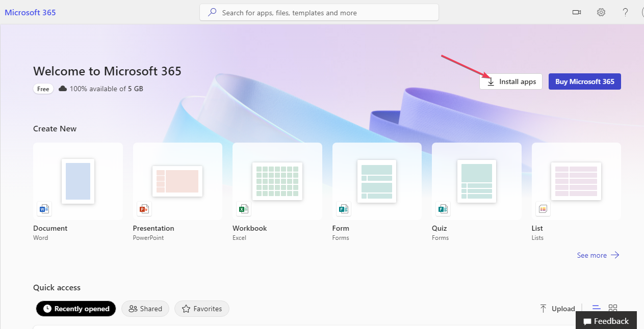
Task: Click the Quiz label text
Action: [440, 228]
